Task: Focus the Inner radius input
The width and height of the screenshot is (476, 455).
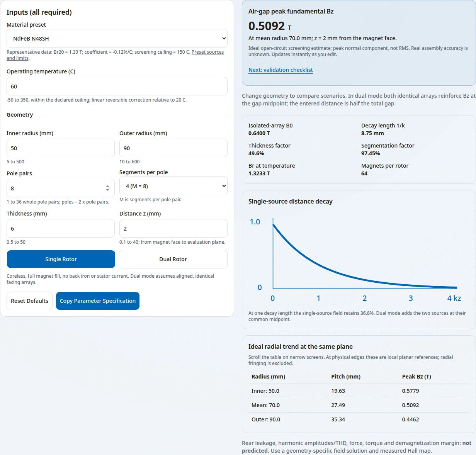Action: (x=61, y=148)
